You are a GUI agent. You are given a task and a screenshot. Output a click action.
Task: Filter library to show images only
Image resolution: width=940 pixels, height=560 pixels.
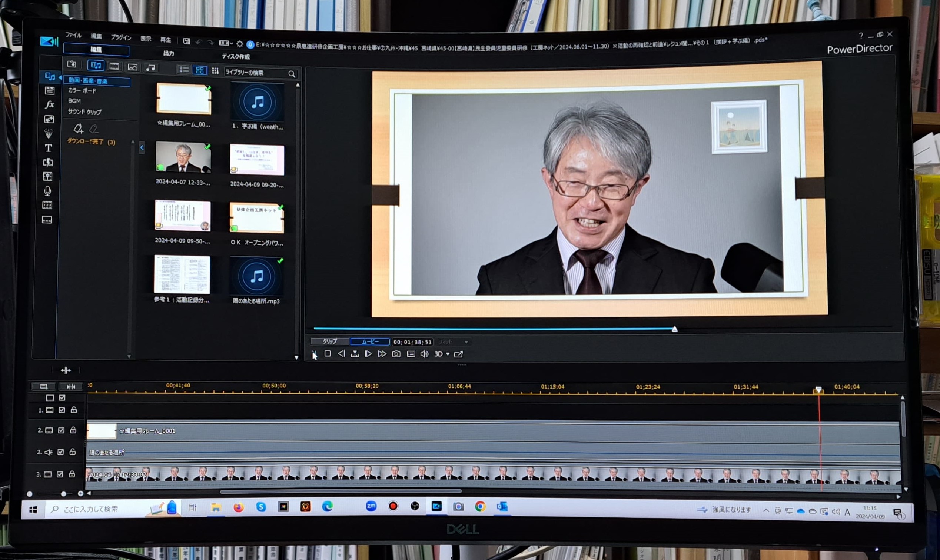[x=133, y=67]
